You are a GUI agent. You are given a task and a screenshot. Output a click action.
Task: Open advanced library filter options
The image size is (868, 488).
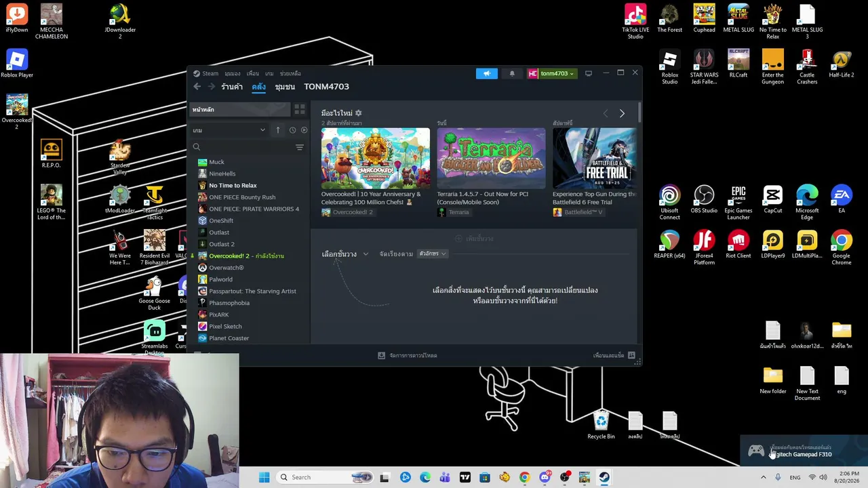pos(300,147)
